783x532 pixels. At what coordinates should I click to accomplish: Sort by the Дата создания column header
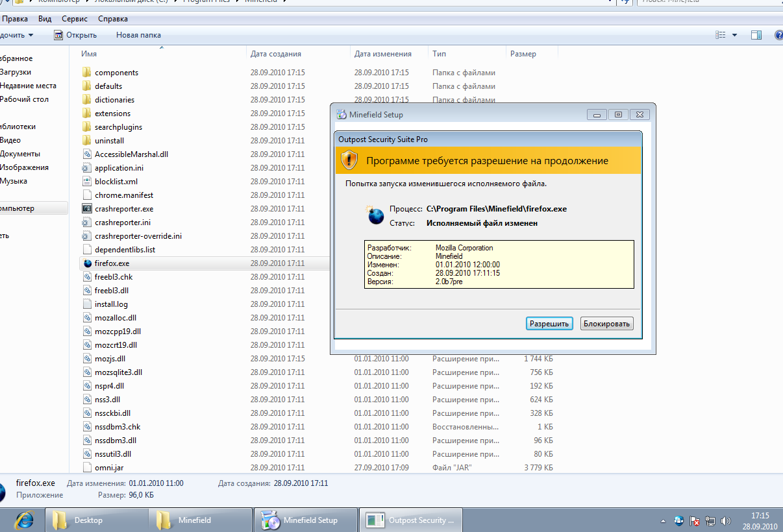click(276, 54)
